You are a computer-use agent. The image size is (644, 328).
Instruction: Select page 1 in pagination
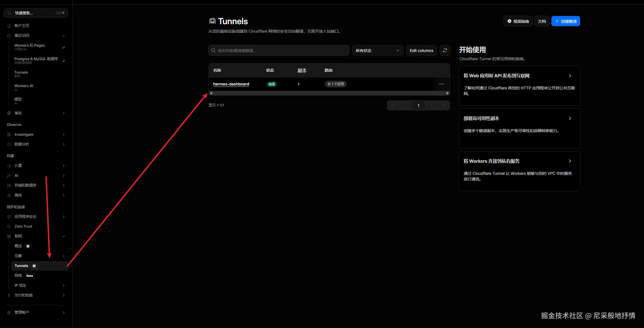point(419,105)
